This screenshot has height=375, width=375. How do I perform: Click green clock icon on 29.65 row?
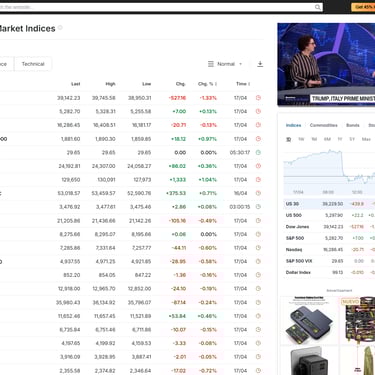click(x=258, y=152)
